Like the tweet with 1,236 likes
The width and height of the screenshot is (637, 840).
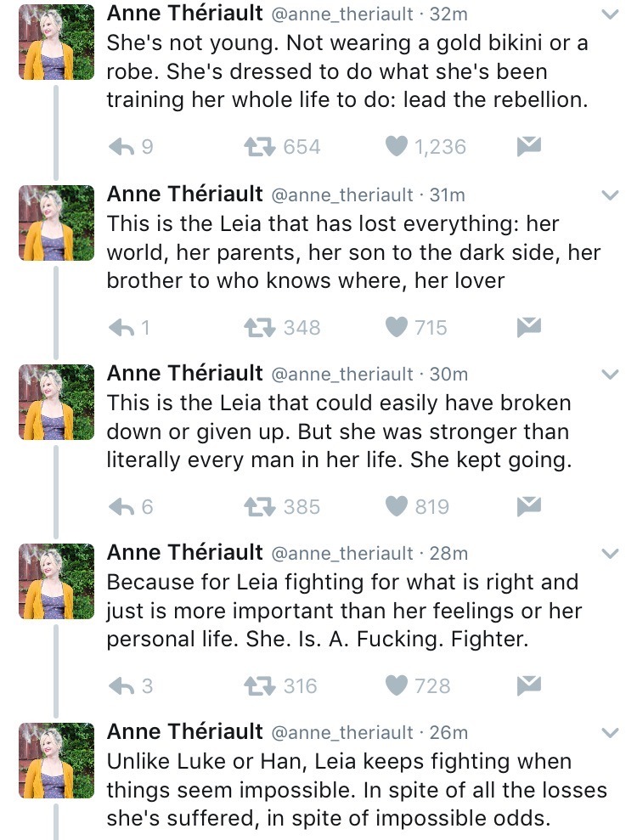coord(397,147)
